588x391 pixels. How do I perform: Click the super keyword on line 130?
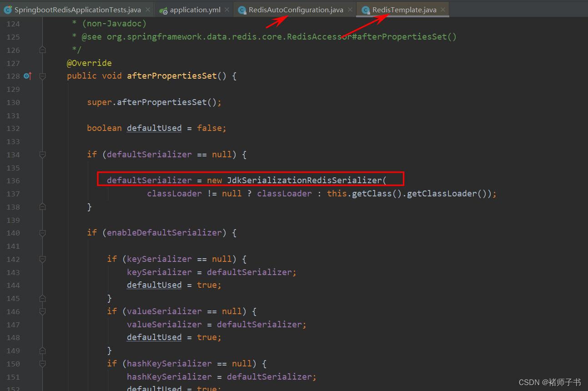(x=100, y=102)
